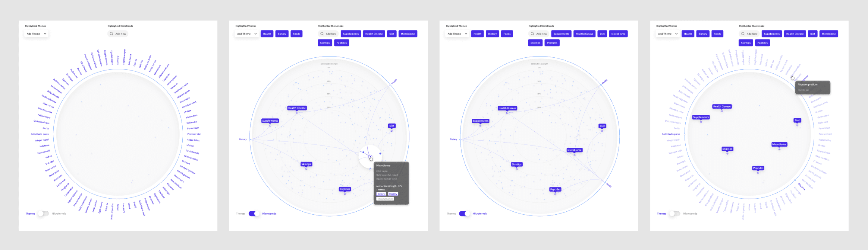868x250 pixels.
Task: Click the Add New search field in the chip-less panel
Action: coord(118,34)
